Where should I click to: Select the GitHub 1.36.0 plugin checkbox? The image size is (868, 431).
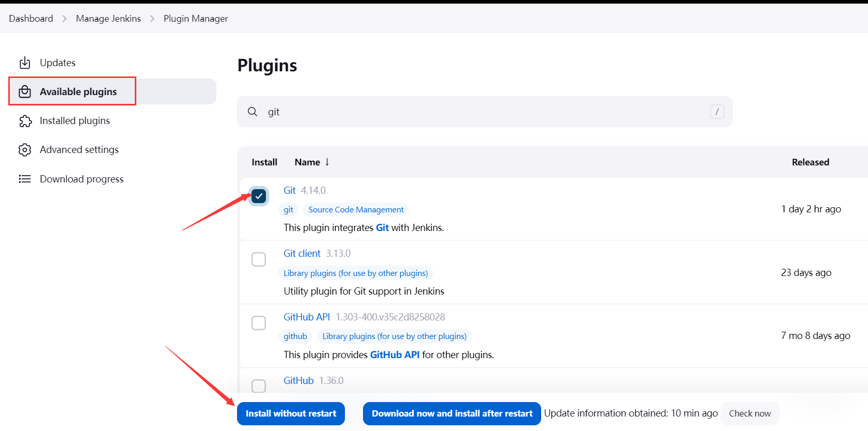point(259,386)
